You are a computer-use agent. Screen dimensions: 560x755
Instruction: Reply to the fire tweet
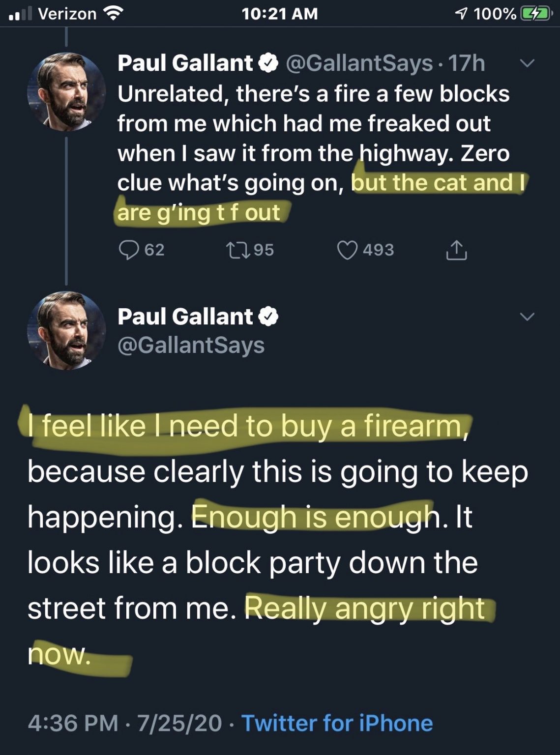coord(129,250)
